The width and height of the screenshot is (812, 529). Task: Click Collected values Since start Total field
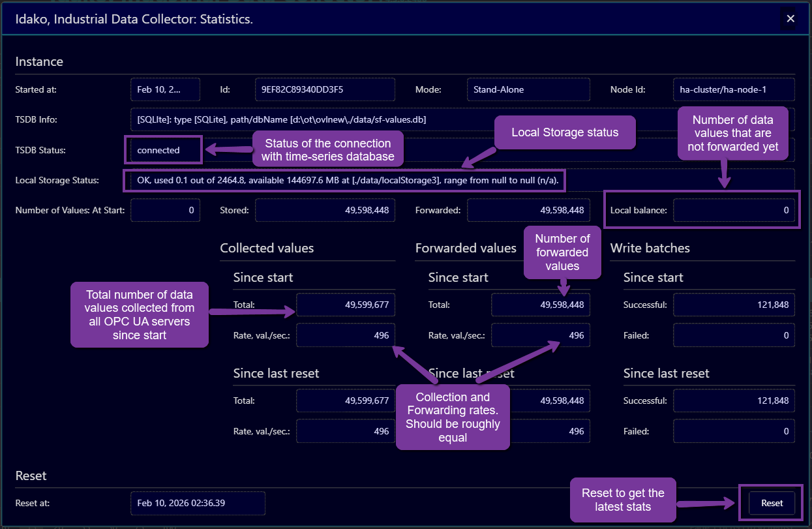pos(345,305)
